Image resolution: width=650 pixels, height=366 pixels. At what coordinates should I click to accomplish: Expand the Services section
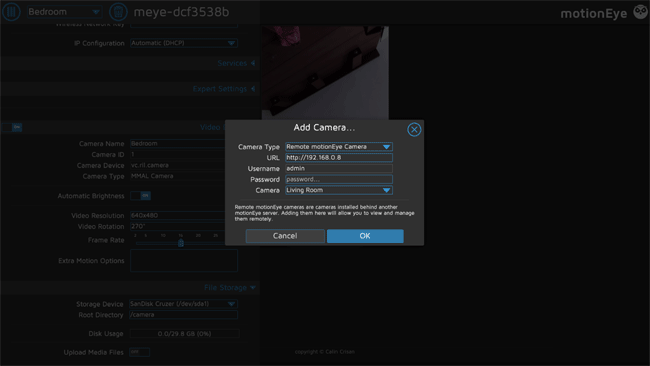pyautogui.click(x=236, y=63)
